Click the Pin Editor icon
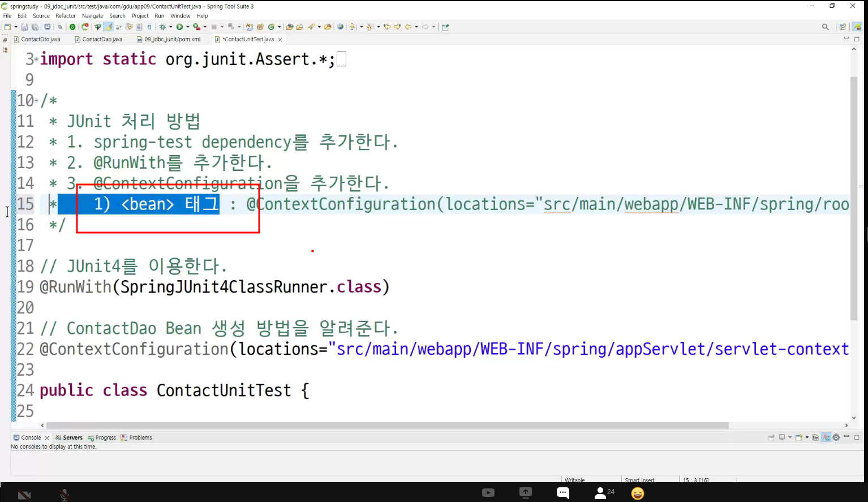868x502 pixels. pyautogui.click(x=445, y=27)
